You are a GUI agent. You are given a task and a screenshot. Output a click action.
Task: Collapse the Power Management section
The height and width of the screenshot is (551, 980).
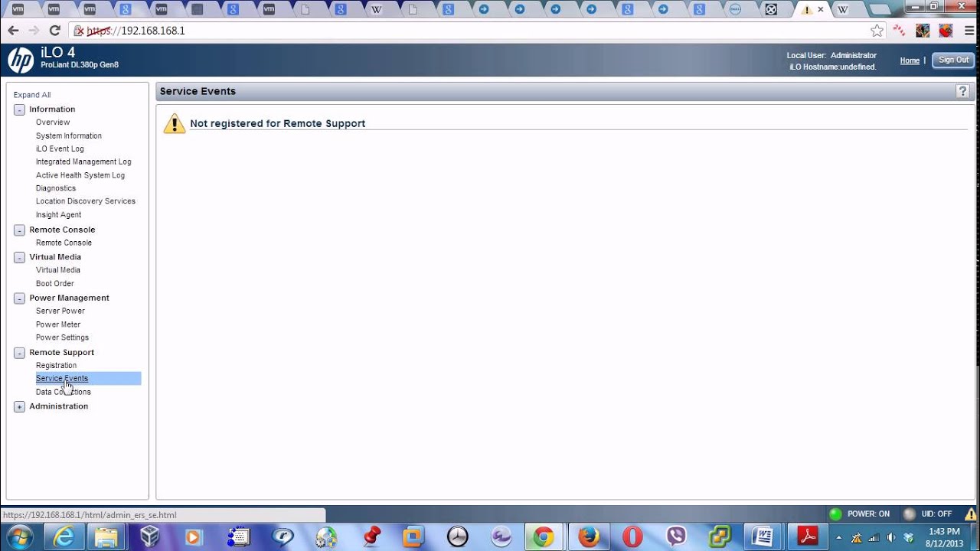point(19,298)
